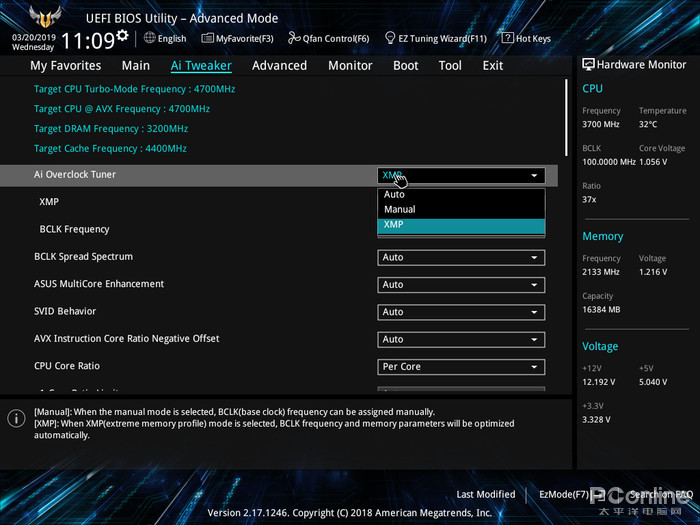Click Ratio value 37x
Screen dimensions: 700x525
[589, 200]
